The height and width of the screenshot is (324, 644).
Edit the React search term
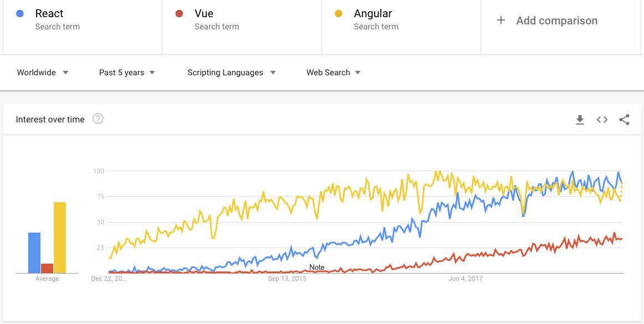(49, 14)
